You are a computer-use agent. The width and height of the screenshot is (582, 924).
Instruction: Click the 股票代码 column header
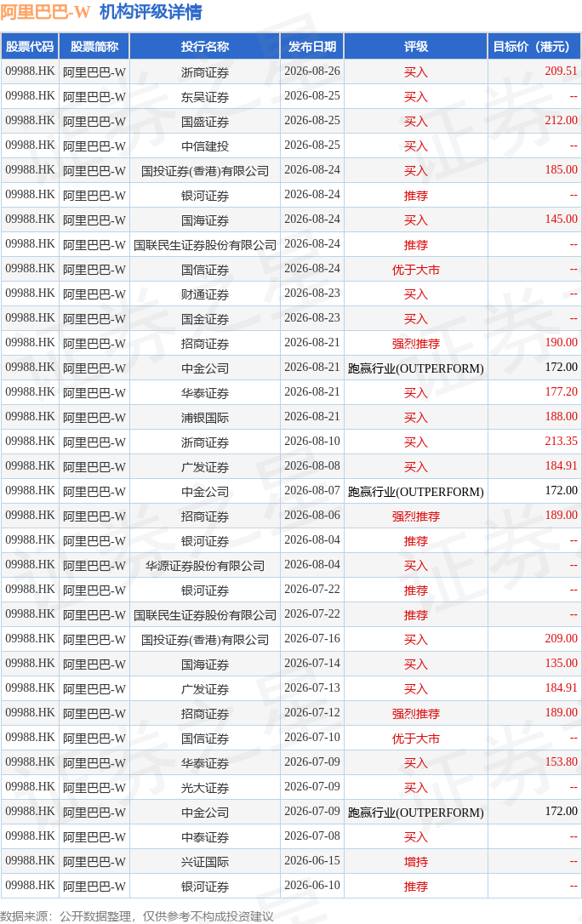tap(30, 47)
